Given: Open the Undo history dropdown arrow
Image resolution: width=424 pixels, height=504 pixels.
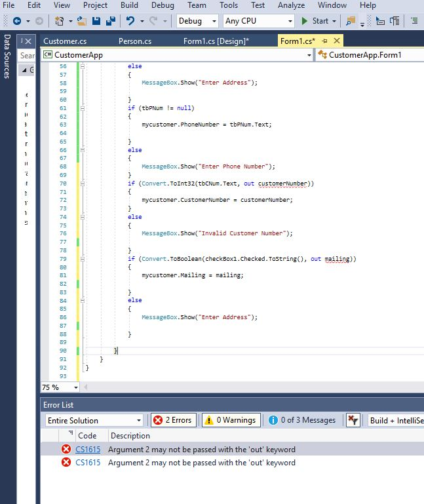Looking at the screenshot, I should 142,21.
